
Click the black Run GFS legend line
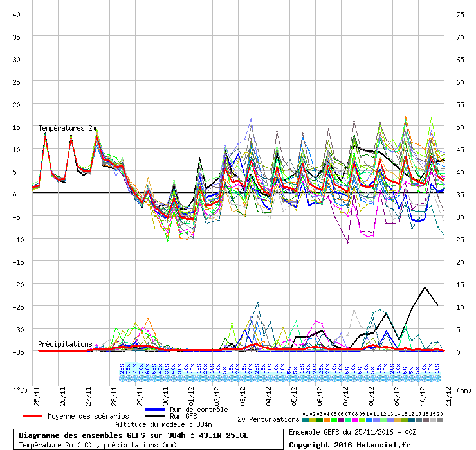point(155,416)
